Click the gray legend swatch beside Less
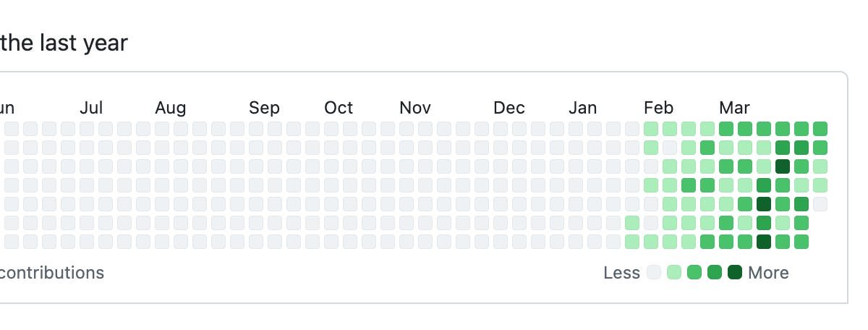This screenshot has width=868, height=330. point(654,273)
